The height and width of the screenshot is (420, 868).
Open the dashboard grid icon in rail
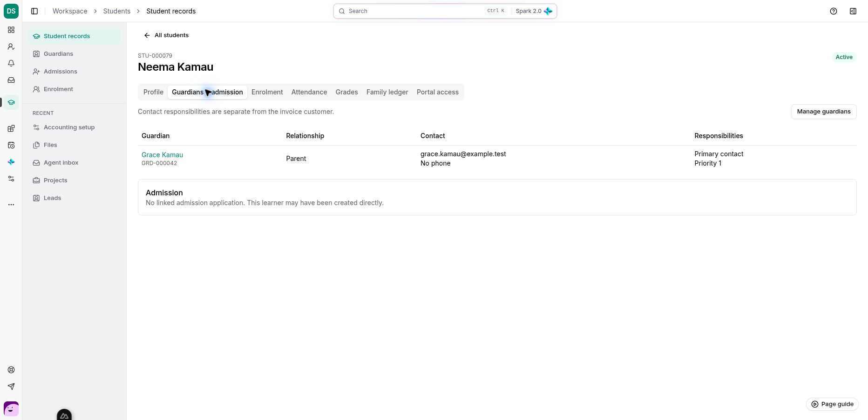[11, 30]
